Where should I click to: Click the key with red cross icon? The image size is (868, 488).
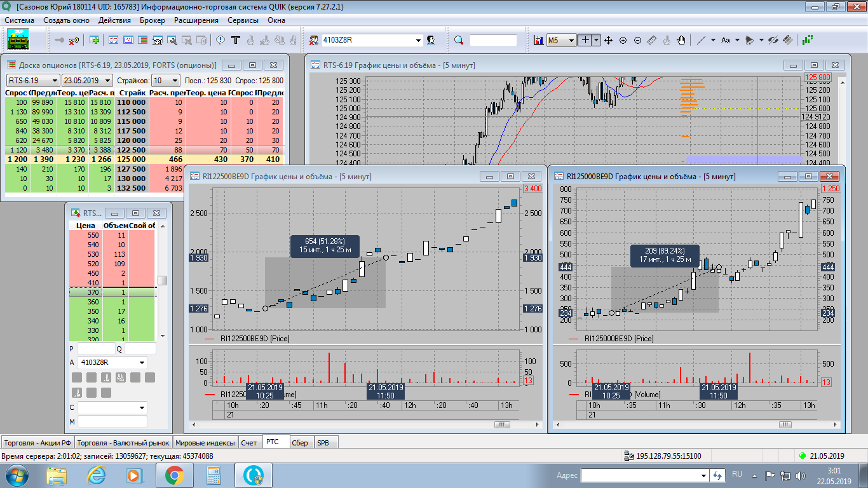(x=74, y=40)
